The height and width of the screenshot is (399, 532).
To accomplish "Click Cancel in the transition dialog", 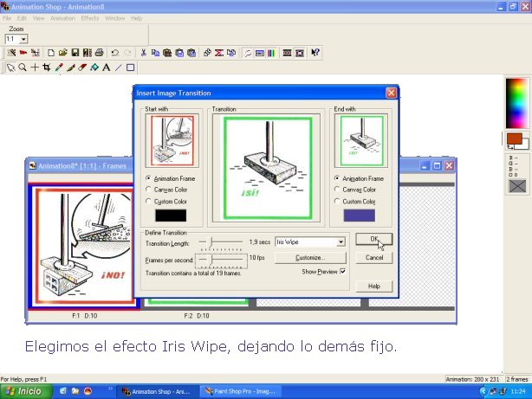I will [x=374, y=258].
